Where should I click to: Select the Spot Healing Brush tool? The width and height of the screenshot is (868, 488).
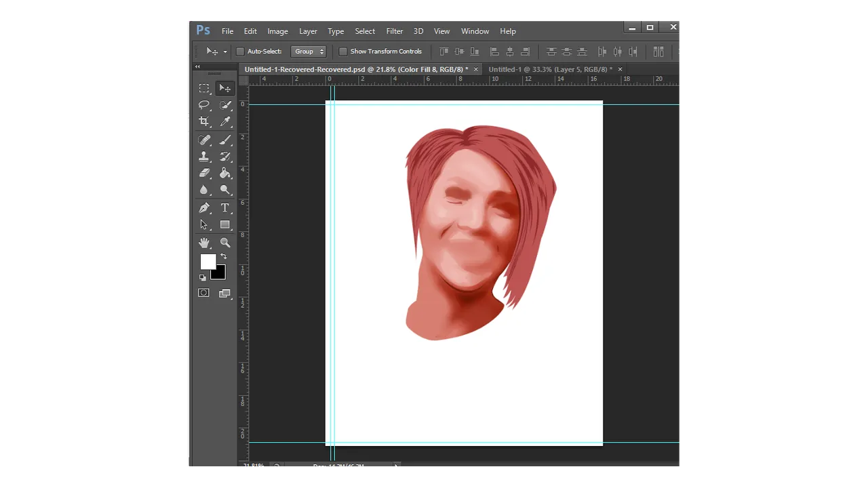point(204,140)
